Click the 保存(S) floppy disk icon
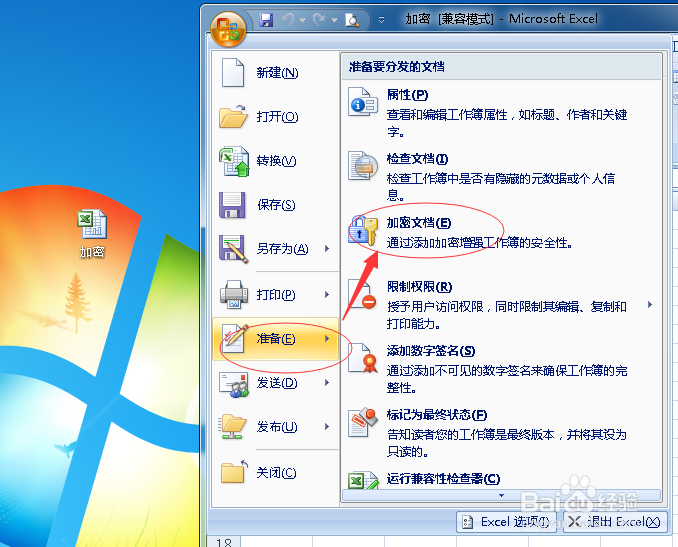 tap(232, 205)
